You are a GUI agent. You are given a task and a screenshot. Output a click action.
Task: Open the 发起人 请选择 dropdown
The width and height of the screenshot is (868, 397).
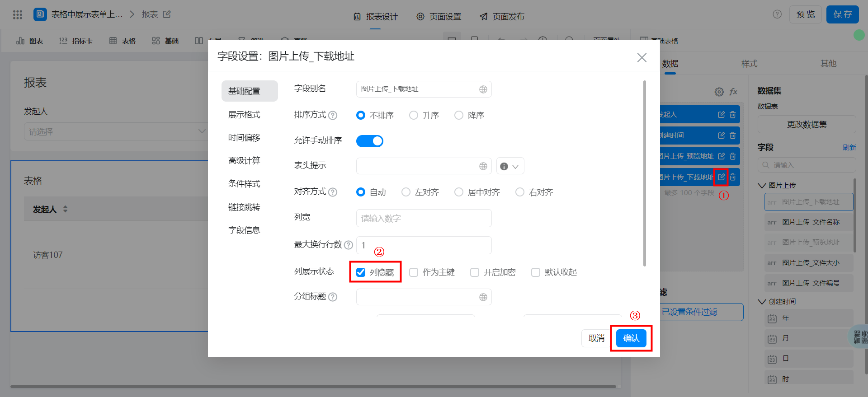(x=115, y=131)
